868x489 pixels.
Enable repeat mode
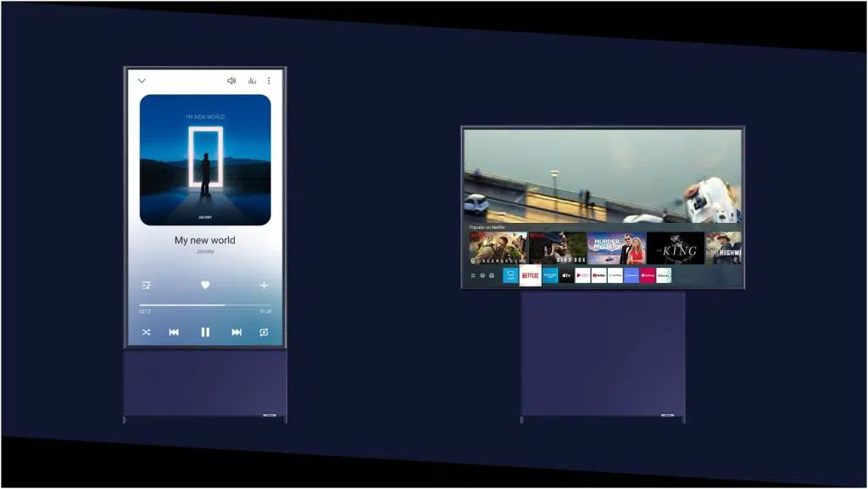264,332
